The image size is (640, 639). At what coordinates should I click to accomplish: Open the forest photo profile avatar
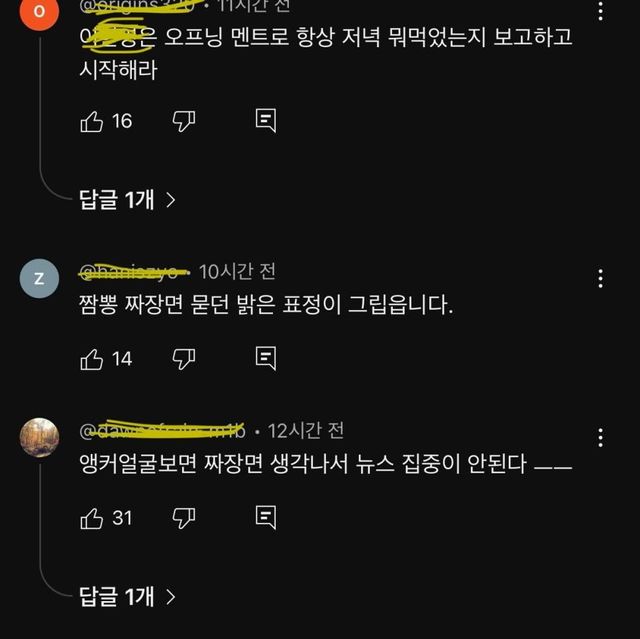tap(39, 437)
